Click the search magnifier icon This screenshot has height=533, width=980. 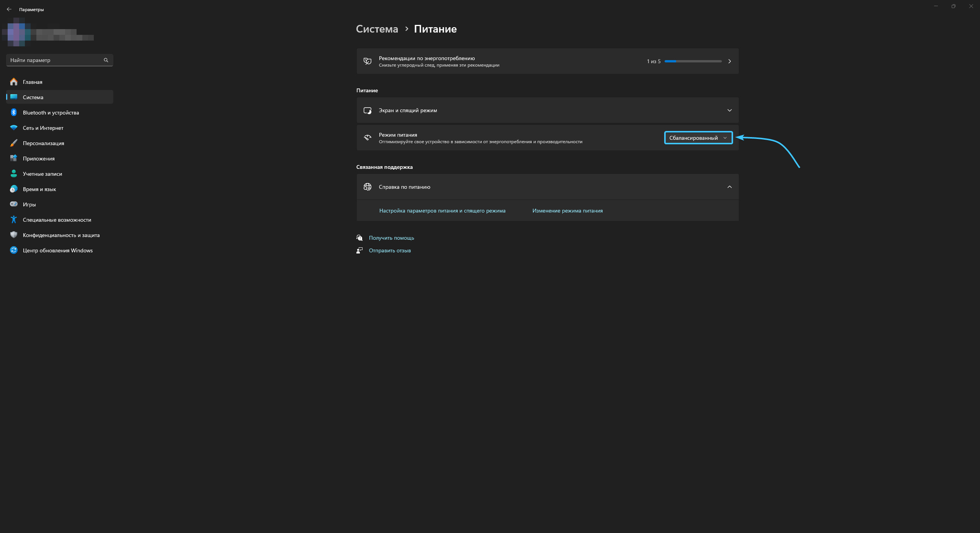tap(106, 60)
